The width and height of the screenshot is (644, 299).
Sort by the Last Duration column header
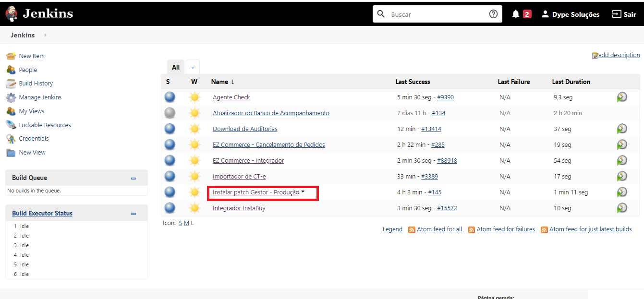(571, 82)
